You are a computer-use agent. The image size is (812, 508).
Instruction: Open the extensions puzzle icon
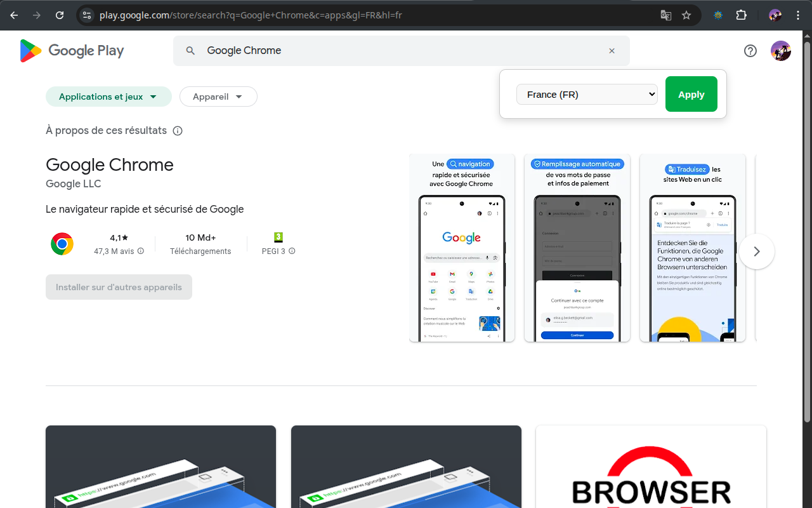[x=741, y=15]
